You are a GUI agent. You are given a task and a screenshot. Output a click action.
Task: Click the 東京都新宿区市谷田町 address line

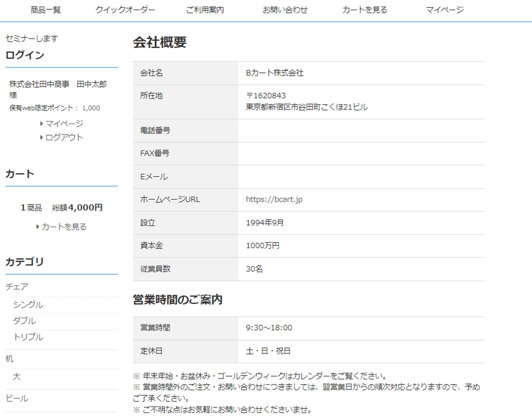(x=307, y=107)
